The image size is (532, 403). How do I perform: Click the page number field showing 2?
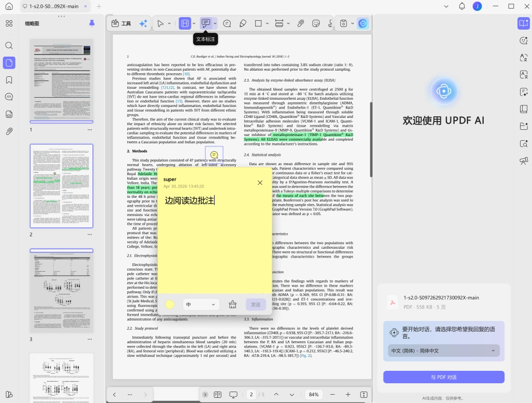251,395
